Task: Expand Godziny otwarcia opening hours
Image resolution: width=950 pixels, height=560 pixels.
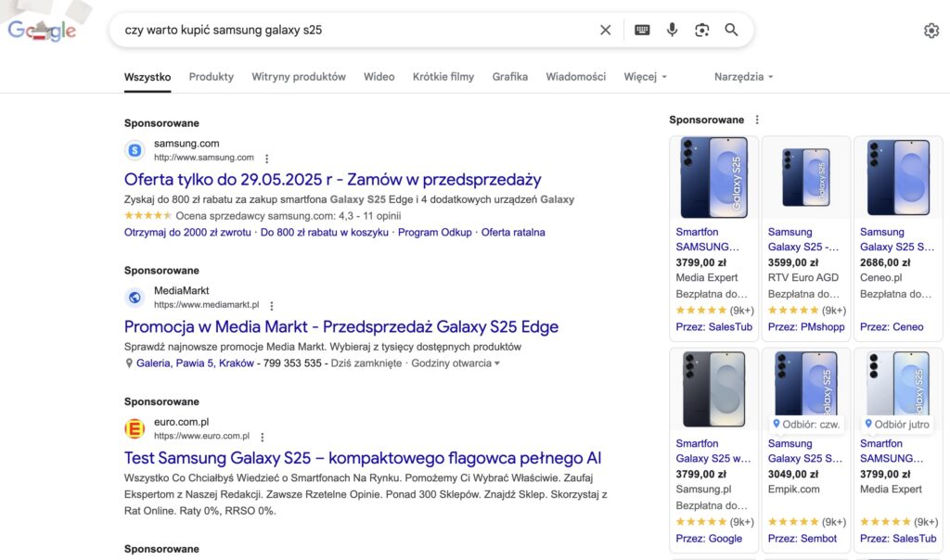Action: tap(456, 363)
